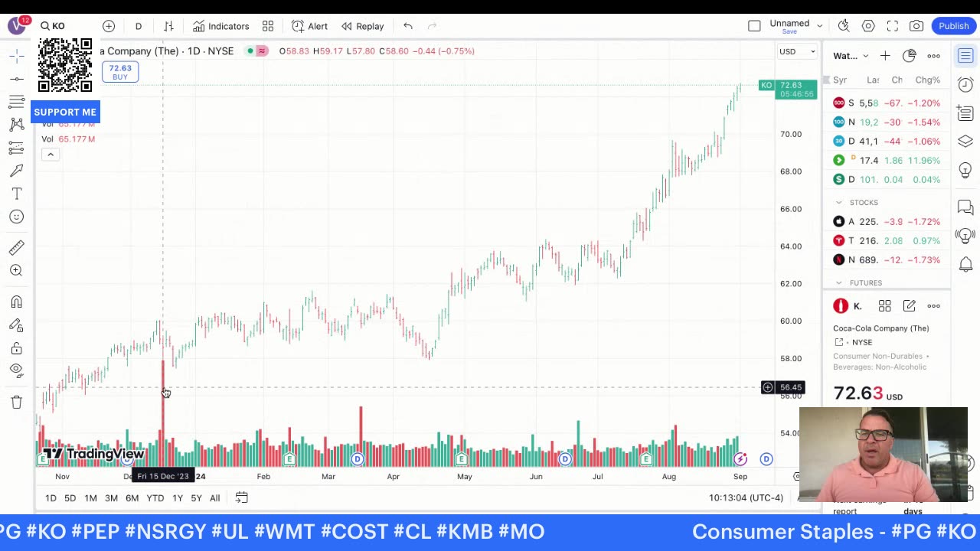The height and width of the screenshot is (551, 980).
Task: Open the Indicators dialog
Action: click(220, 26)
